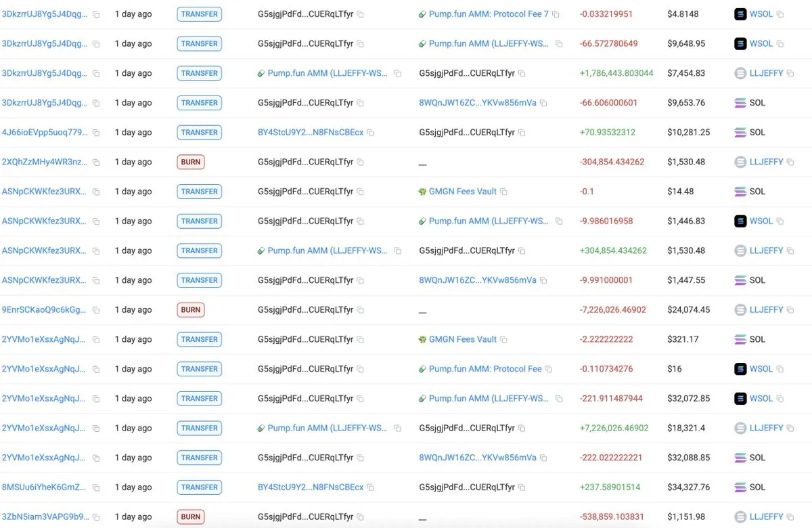
Task: Copy source G5sjgjPdFd address in -304,854.434262 row
Action: 360,162
